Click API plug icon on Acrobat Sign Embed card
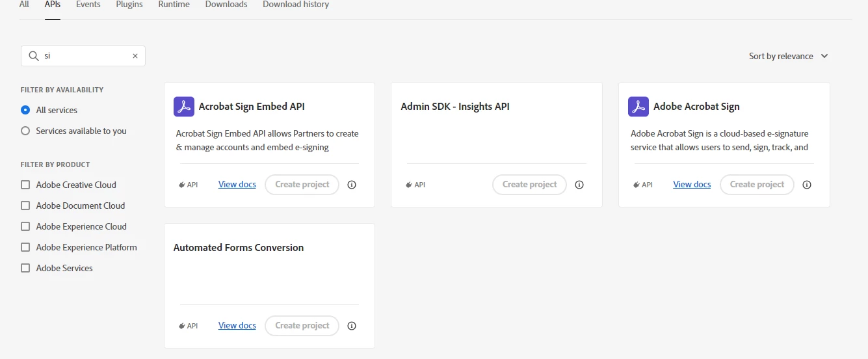Image resolution: width=868 pixels, height=359 pixels. click(182, 185)
